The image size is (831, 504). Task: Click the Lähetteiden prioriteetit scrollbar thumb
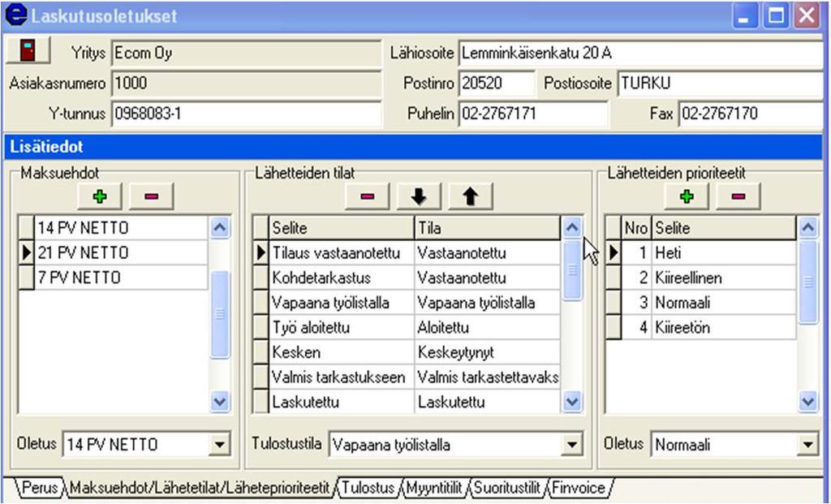coord(807,282)
